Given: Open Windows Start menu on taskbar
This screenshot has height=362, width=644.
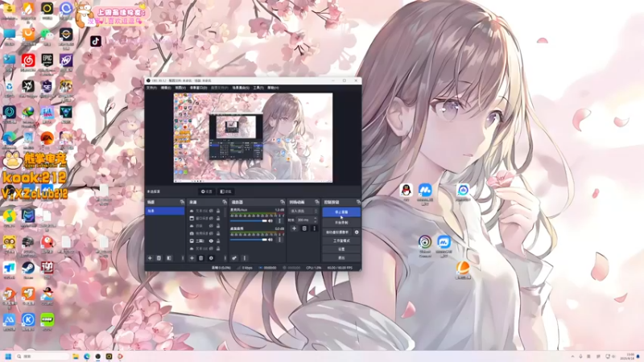Looking at the screenshot, I should click(x=8, y=356).
